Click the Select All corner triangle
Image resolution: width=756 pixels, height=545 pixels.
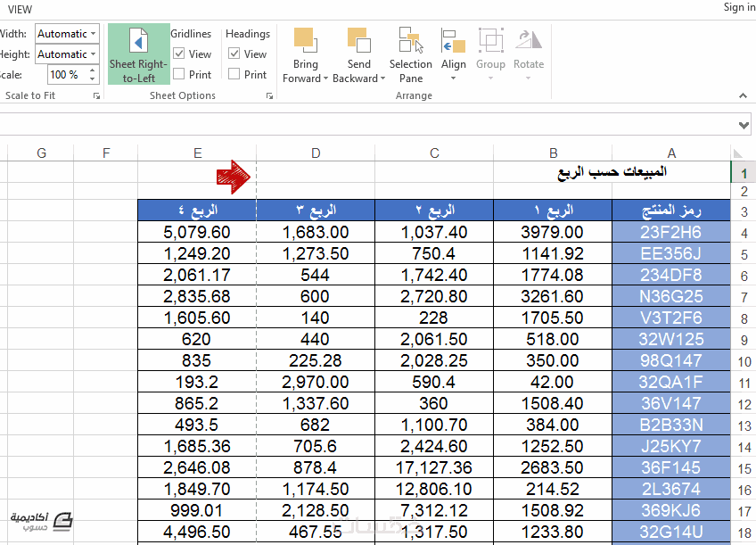pos(737,153)
